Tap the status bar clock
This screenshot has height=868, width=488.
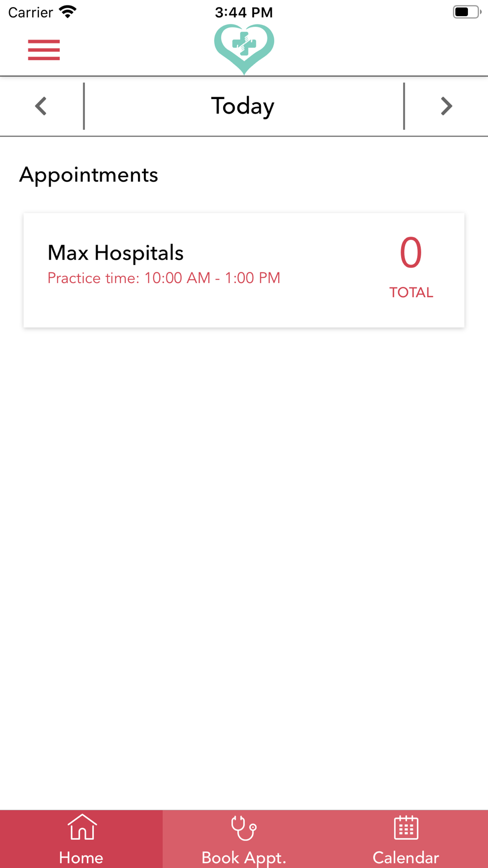[244, 12]
